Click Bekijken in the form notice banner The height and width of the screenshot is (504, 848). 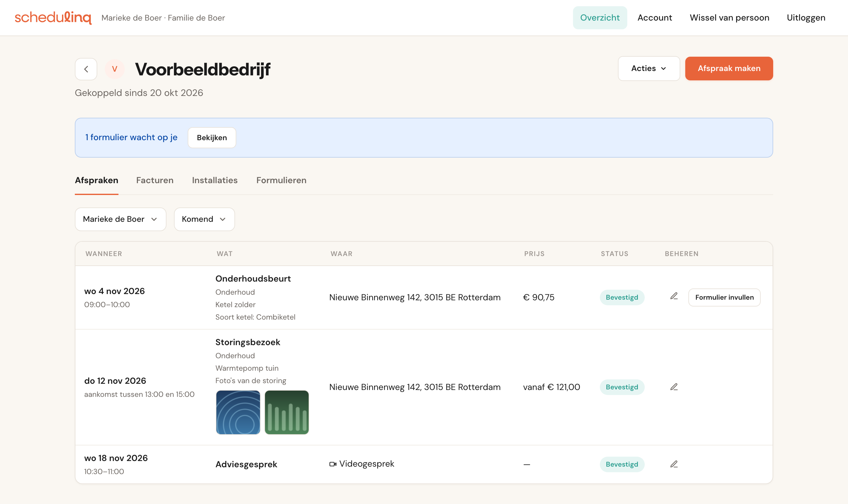point(212,138)
